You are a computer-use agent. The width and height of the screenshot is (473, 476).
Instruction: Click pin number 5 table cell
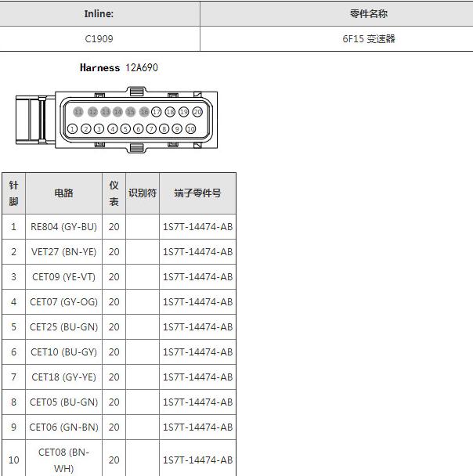pos(13,327)
